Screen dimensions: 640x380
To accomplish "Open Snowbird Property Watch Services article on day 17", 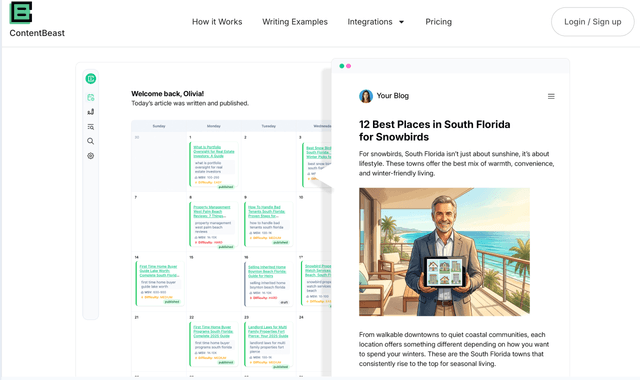I will [x=318, y=270].
